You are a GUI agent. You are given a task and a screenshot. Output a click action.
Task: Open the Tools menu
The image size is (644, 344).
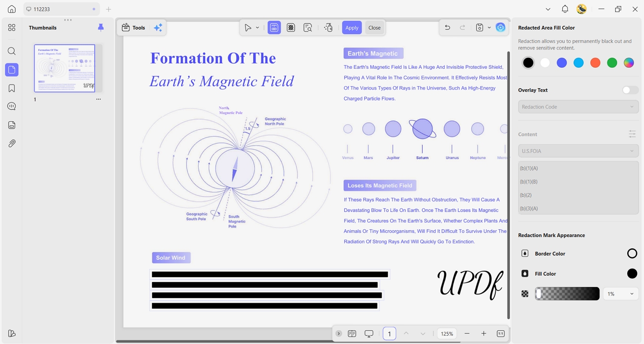(x=133, y=28)
